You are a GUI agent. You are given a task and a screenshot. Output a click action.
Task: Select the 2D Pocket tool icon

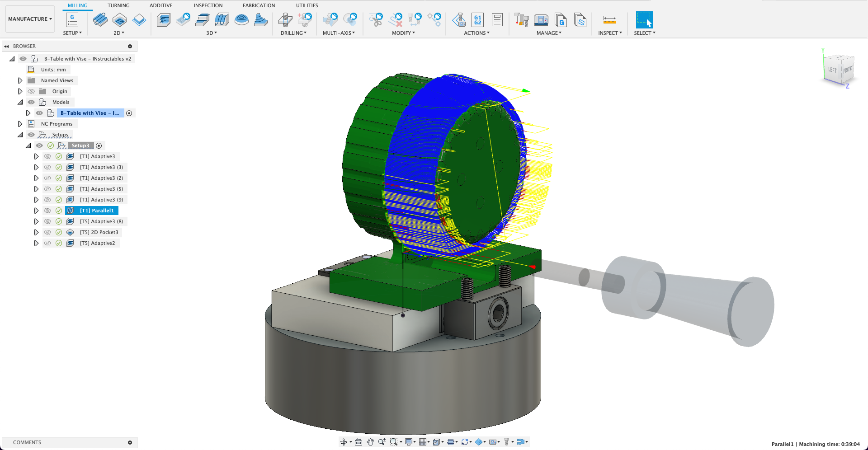coord(119,20)
